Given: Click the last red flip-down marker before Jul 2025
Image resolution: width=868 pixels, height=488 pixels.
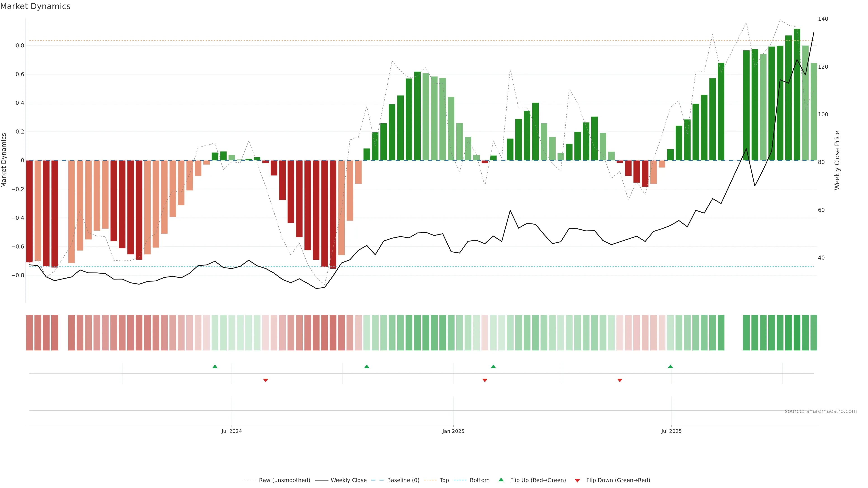Looking at the screenshot, I should click(x=620, y=380).
